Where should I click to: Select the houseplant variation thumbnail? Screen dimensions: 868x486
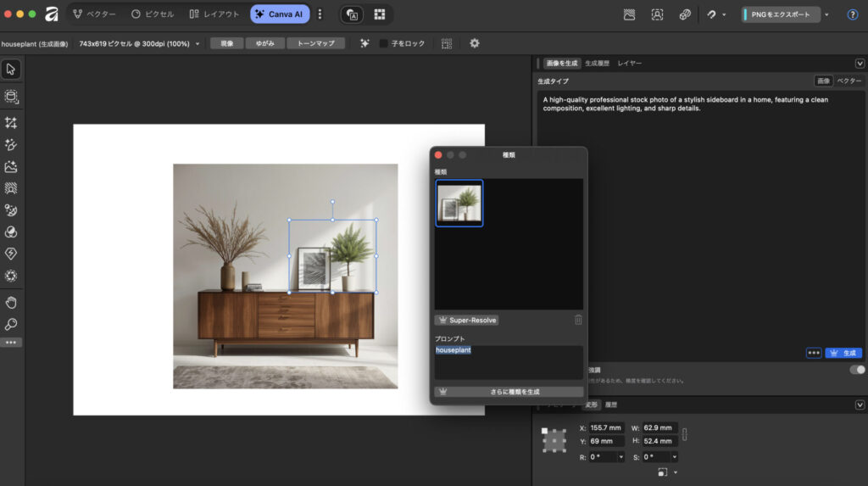click(459, 203)
